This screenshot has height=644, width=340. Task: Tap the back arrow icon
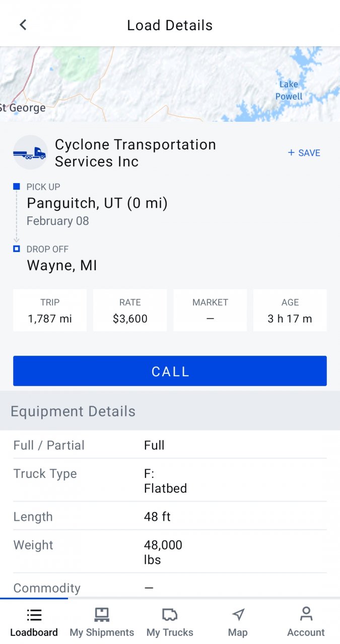pyautogui.click(x=23, y=25)
